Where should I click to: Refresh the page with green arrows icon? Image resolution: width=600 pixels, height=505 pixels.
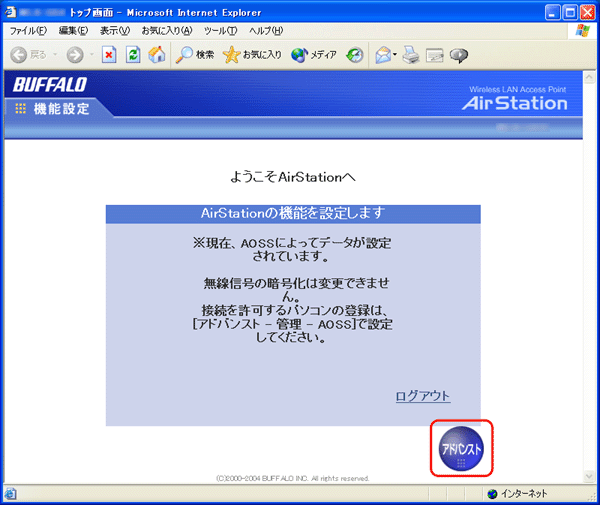pyautogui.click(x=133, y=55)
